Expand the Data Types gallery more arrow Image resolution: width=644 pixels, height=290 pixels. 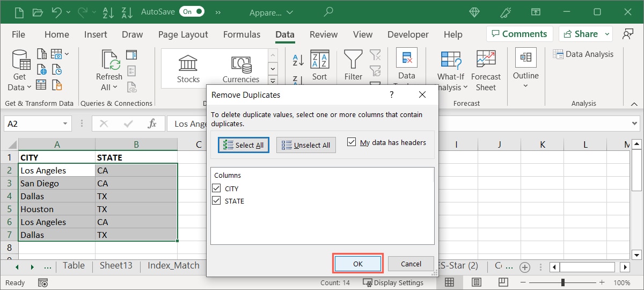(273, 81)
